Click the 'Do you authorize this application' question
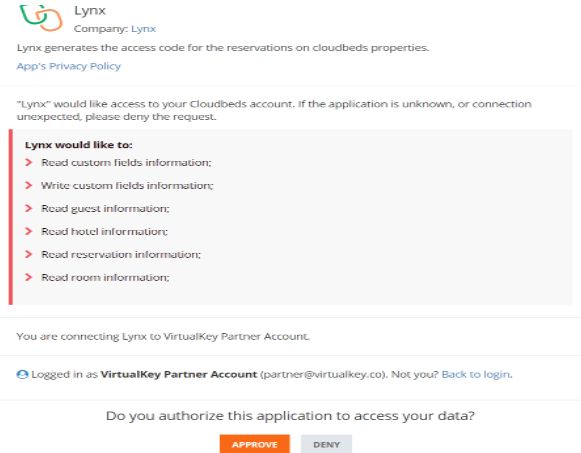Image resolution: width=581 pixels, height=453 pixels. (290, 416)
